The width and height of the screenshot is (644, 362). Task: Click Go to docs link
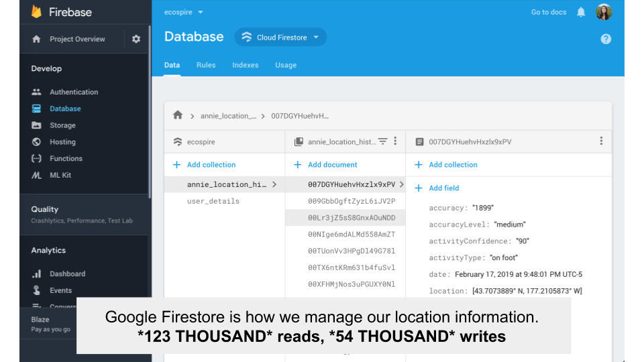pos(549,12)
